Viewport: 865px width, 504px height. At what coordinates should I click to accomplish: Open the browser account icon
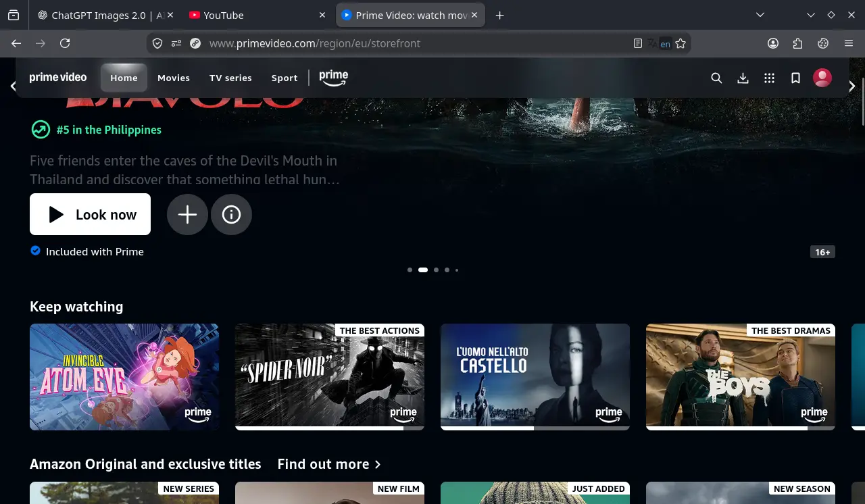click(x=773, y=43)
